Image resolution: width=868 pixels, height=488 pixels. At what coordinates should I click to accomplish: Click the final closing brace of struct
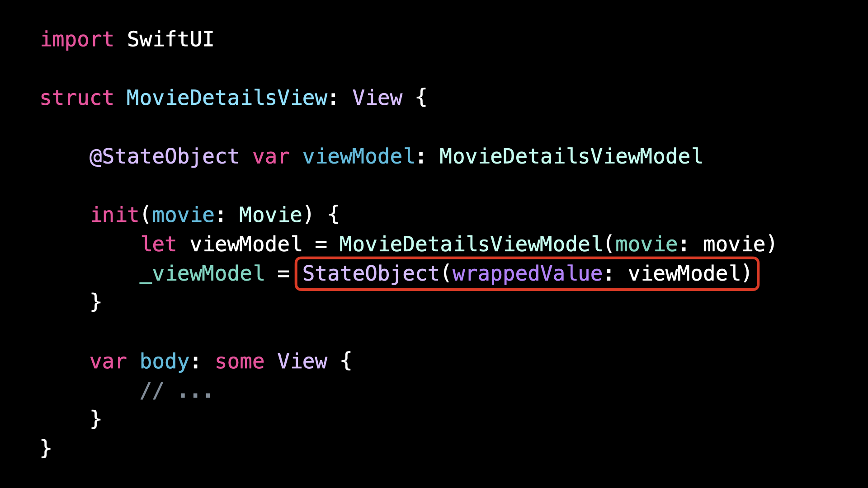tap(46, 448)
